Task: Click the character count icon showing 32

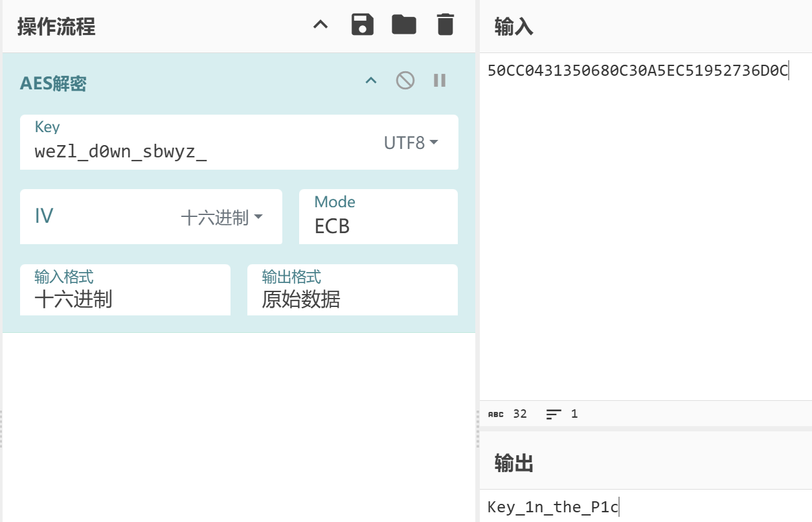Action: [496, 414]
